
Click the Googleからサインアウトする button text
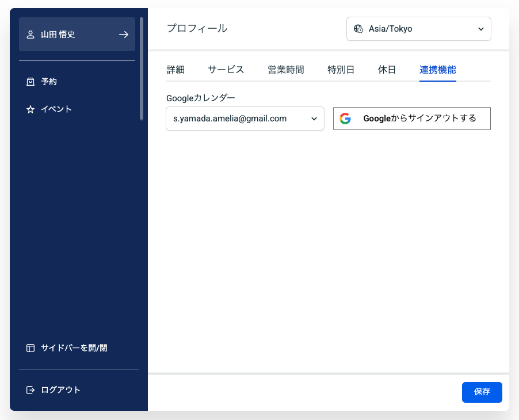click(x=420, y=119)
